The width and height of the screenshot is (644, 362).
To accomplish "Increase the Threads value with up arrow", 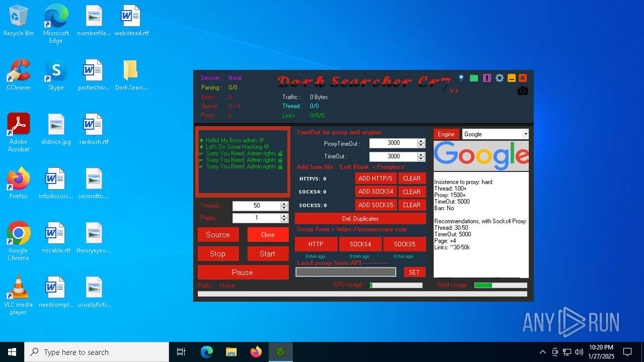I will pos(284,204).
